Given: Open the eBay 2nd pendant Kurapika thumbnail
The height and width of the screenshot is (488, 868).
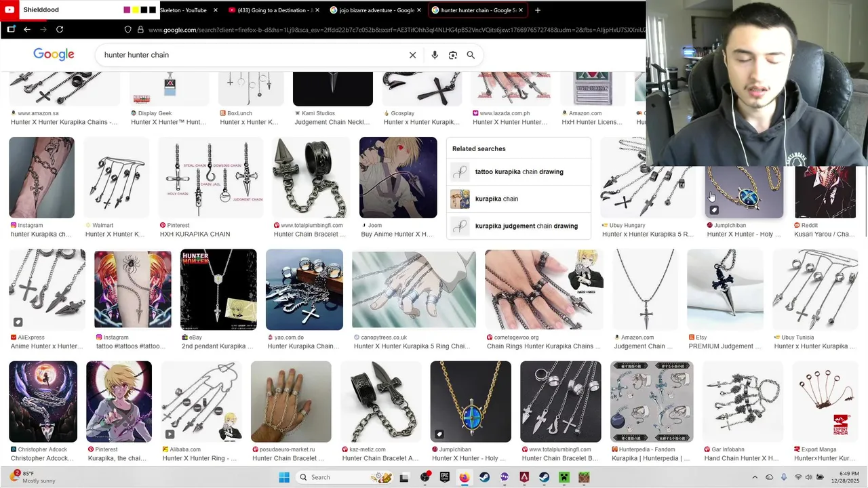Looking at the screenshot, I should [x=218, y=290].
